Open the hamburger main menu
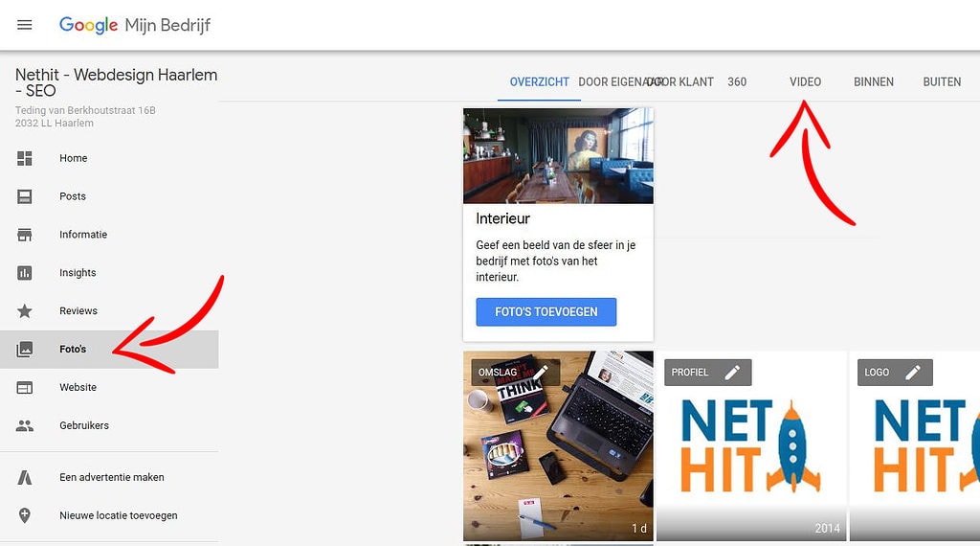This screenshot has width=980, height=546. [x=24, y=25]
